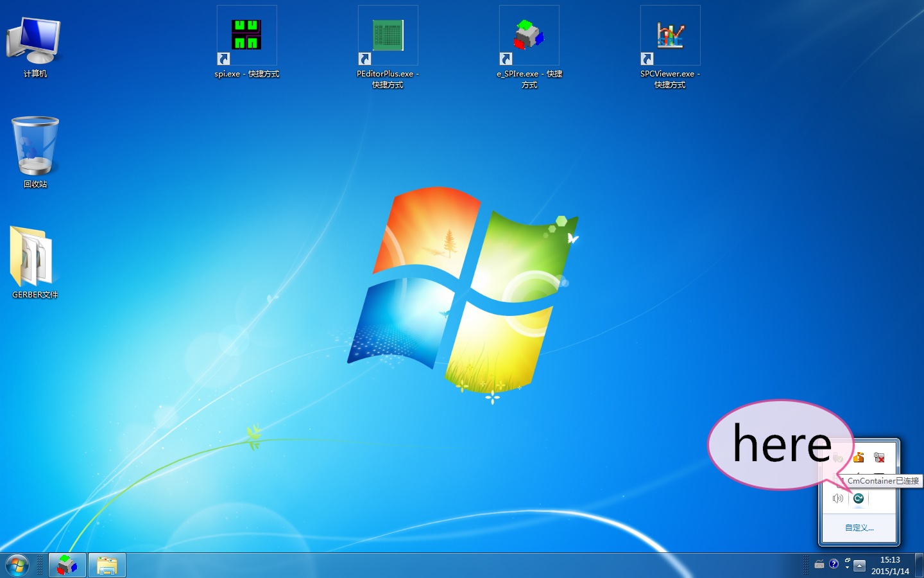The width and height of the screenshot is (924, 578).
Task: Open the spi.exe desktop shortcut
Action: pyautogui.click(x=246, y=36)
